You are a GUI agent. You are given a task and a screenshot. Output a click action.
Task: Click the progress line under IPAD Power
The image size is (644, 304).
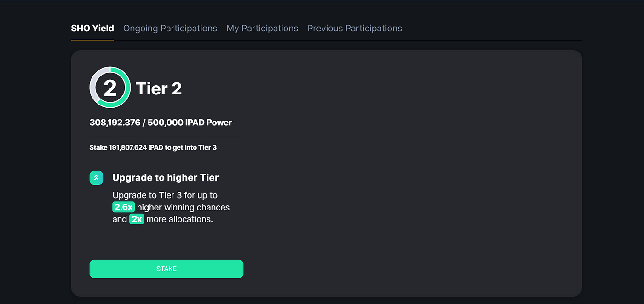[166, 135]
